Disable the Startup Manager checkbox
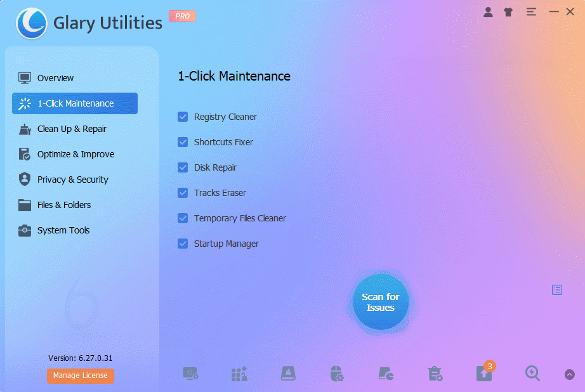Screen dimensions: 585x392 pyautogui.click(x=183, y=244)
